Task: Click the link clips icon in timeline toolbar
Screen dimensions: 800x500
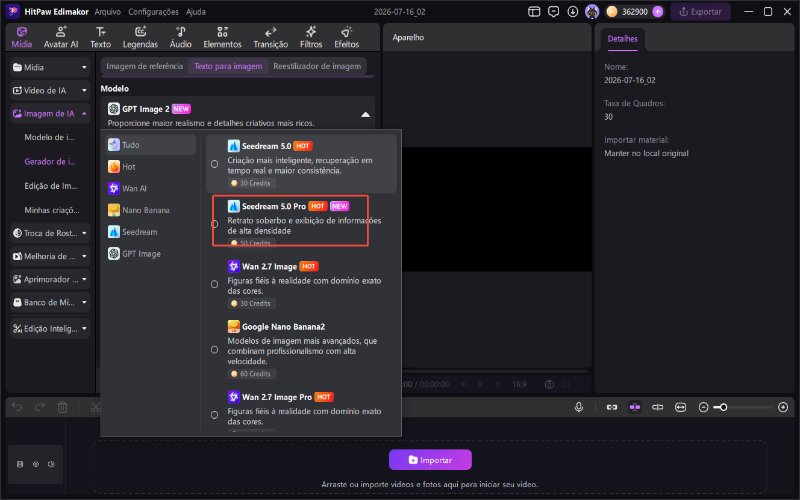Action: click(612, 407)
